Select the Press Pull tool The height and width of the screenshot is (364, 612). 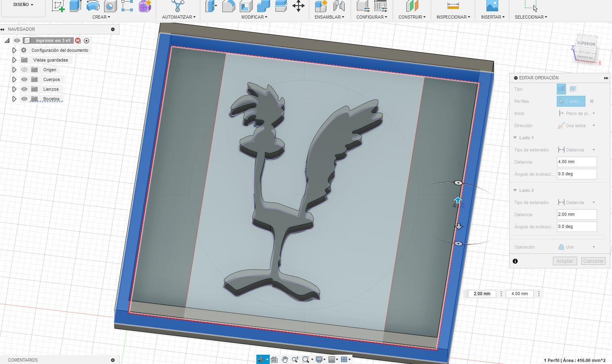point(211,6)
